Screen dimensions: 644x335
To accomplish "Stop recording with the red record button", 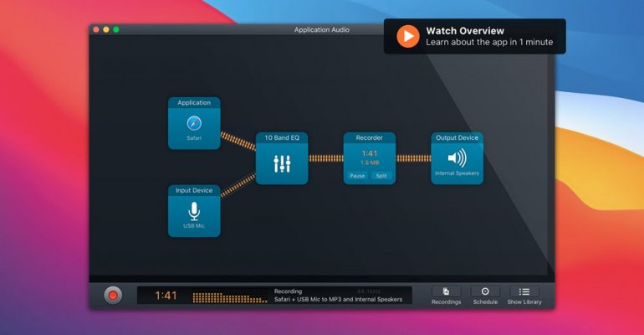I will point(113,295).
